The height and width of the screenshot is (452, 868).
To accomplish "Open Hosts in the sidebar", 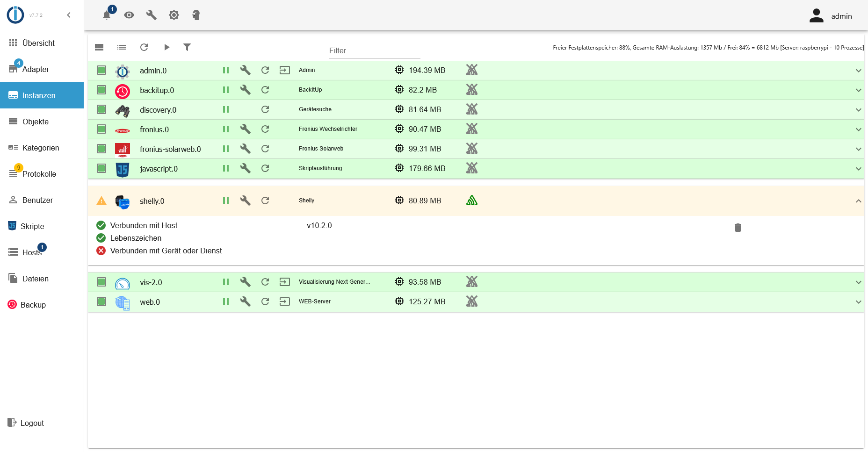I will pyautogui.click(x=42, y=252).
